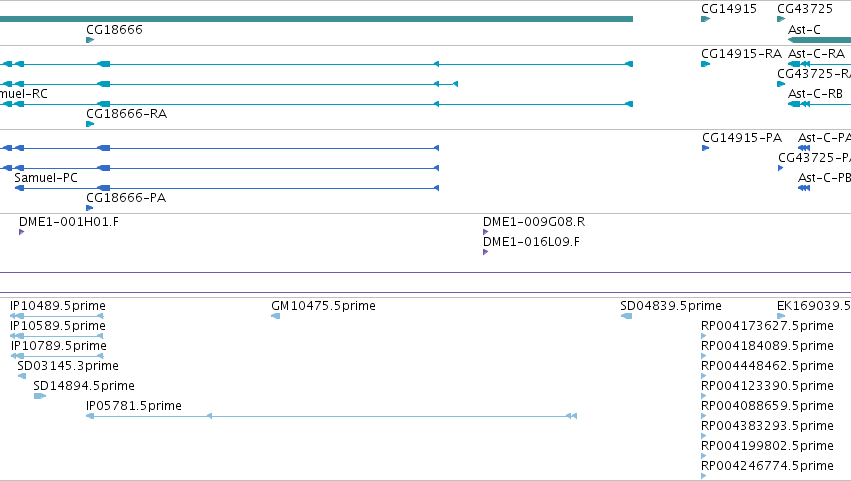Click the CG43725 gene arrow glyph

[x=781, y=19]
